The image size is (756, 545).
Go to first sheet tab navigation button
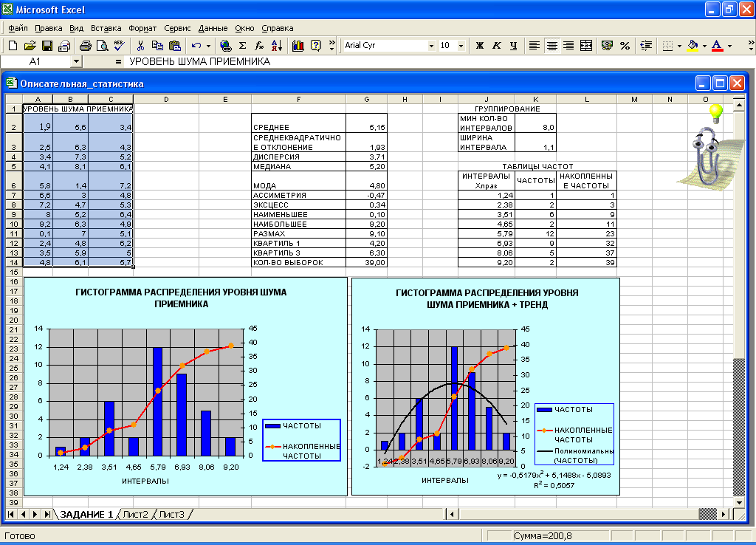click(10, 514)
